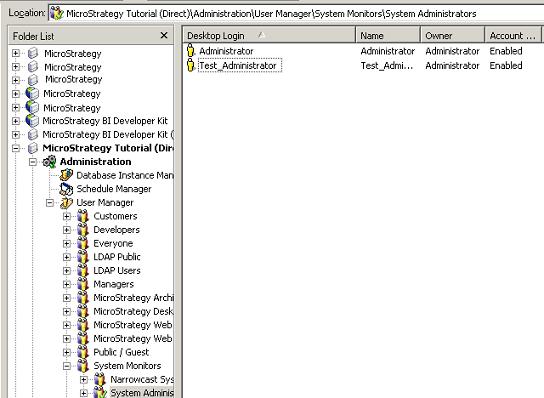Click the Developers group icon
This screenshot has height=398, width=544.
coord(83,230)
